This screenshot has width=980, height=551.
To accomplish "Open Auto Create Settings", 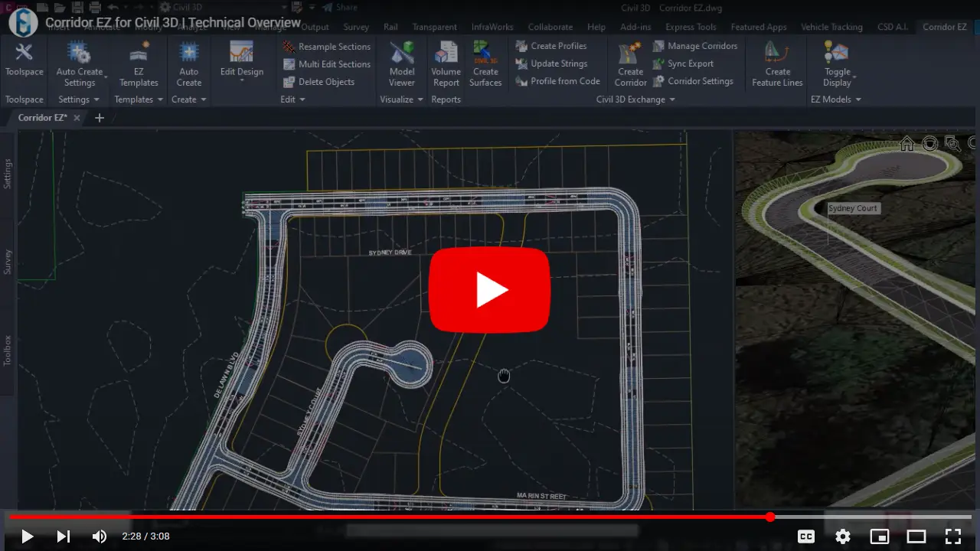I will (x=80, y=64).
